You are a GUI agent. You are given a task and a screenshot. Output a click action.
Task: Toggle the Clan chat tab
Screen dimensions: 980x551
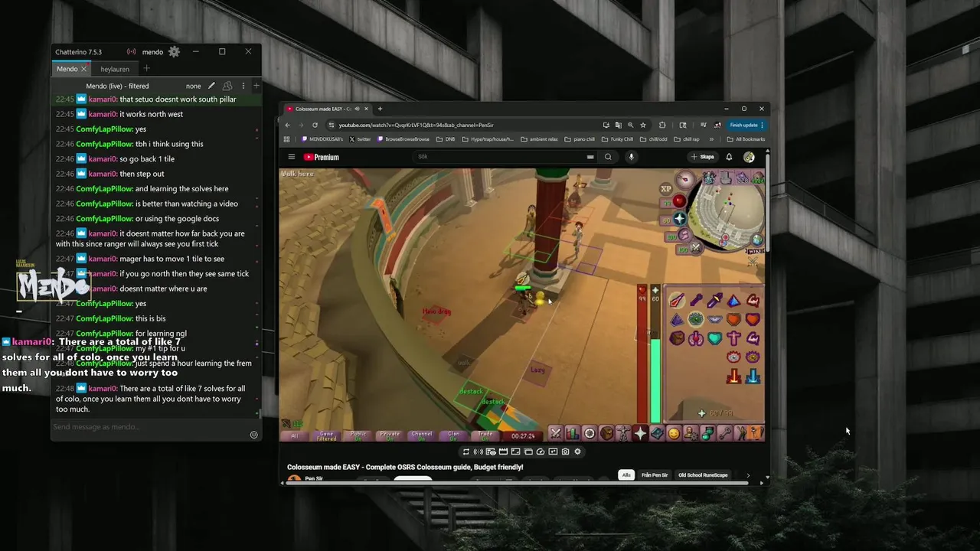pos(454,435)
